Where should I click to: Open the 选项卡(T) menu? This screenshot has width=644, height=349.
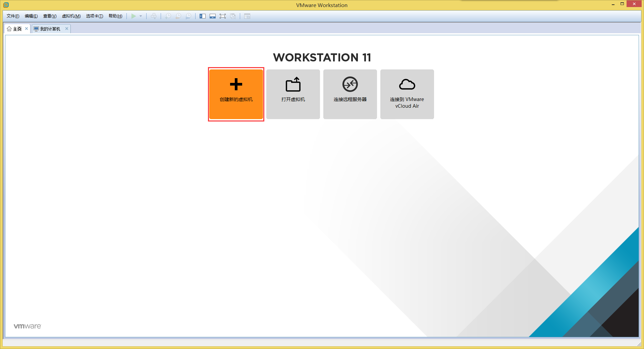tap(95, 16)
